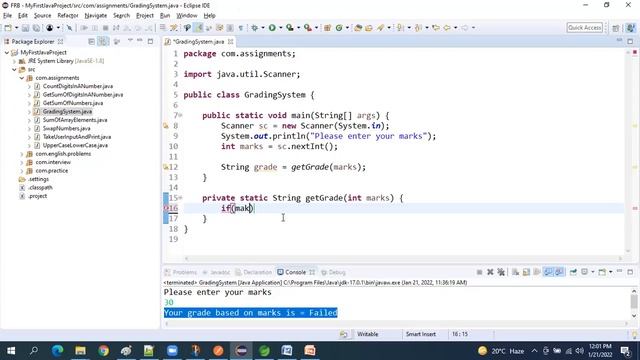Toggle Link with Editor in Package Explorer

pos(103,42)
